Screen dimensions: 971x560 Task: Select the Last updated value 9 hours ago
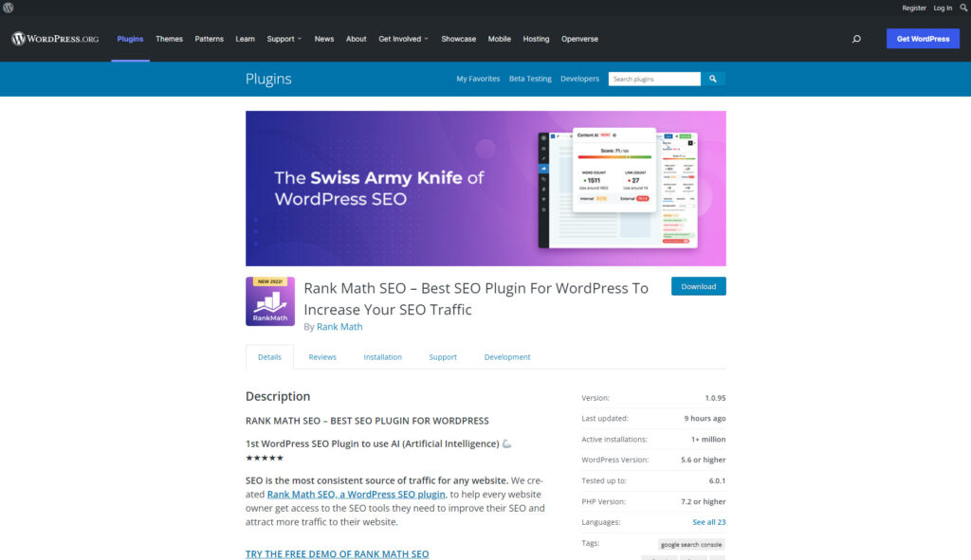coord(705,418)
